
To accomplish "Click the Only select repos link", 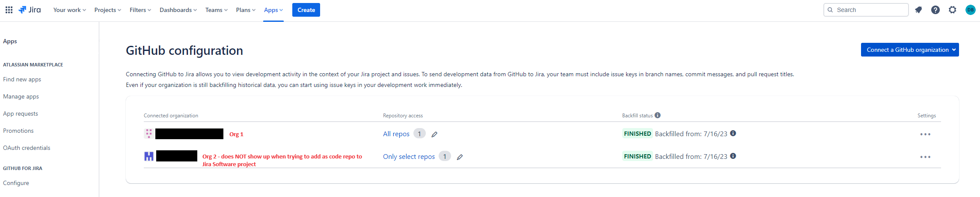I will (409, 157).
